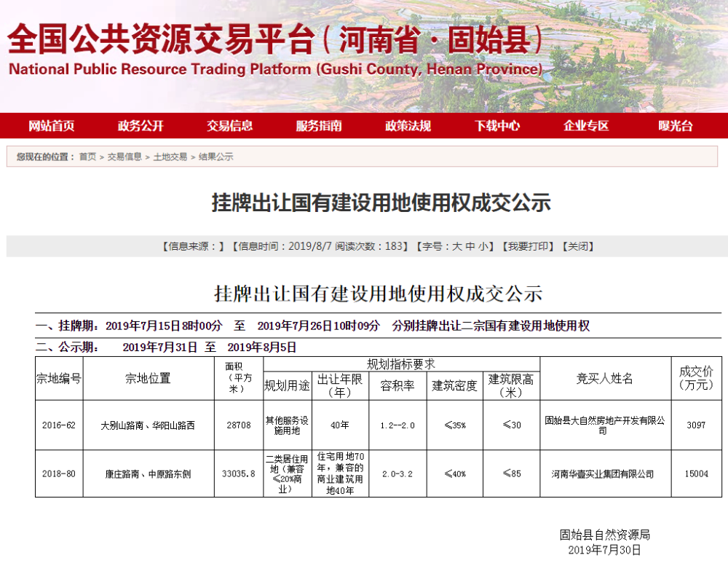Click 下载中心 in the navigation bar
728x566 pixels.
[497, 126]
